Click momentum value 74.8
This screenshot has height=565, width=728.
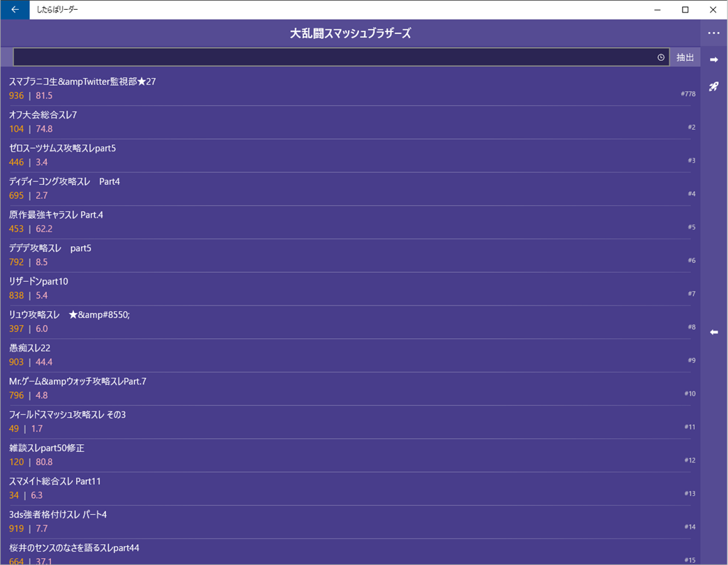pos(44,129)
